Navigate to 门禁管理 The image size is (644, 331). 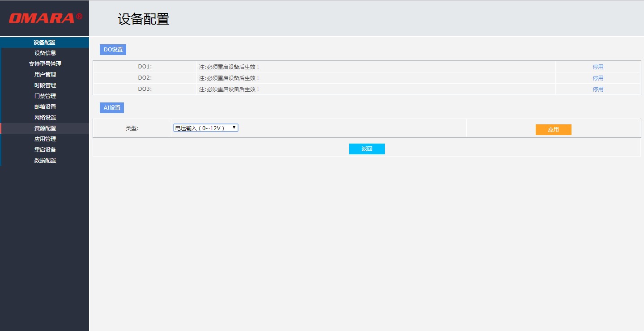click(45, 96)
